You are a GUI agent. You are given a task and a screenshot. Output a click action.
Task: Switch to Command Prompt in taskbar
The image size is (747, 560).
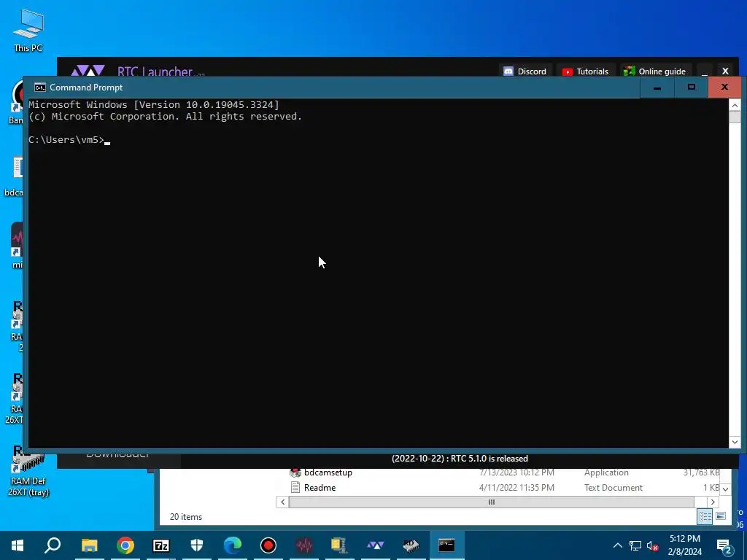(446, 545)
